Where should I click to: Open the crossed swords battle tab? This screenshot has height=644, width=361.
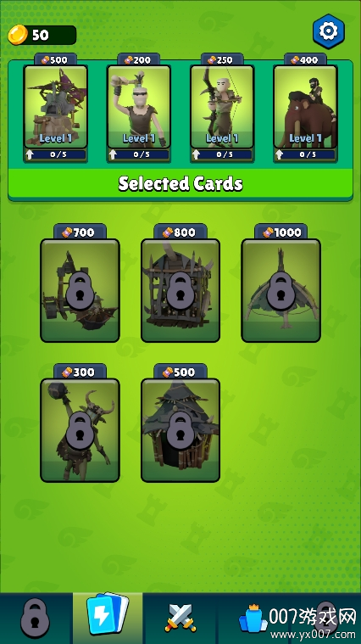tap(180, 619)
